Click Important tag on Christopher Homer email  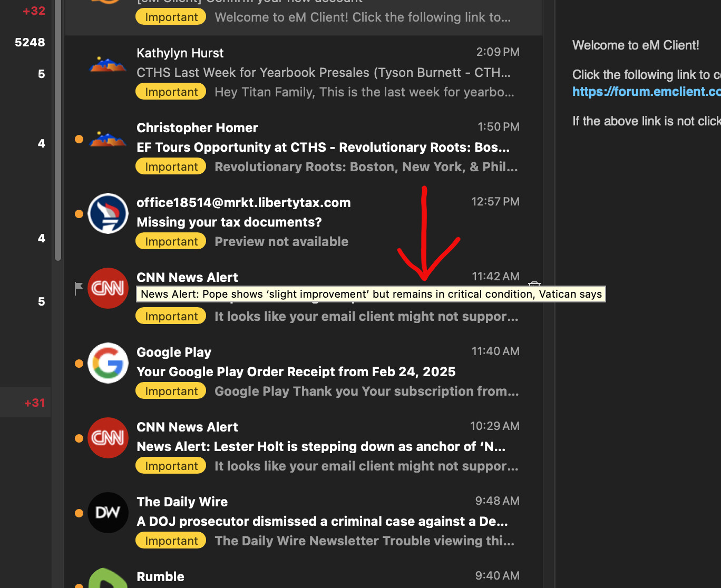[171, 166]
